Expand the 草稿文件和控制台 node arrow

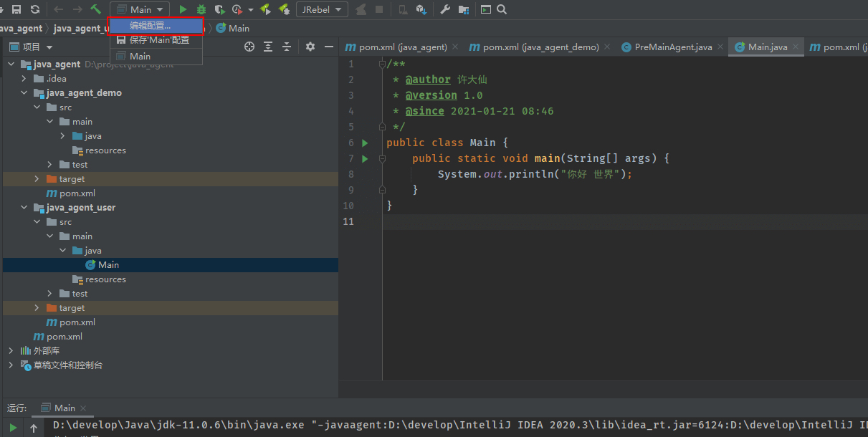pos(11,365)
